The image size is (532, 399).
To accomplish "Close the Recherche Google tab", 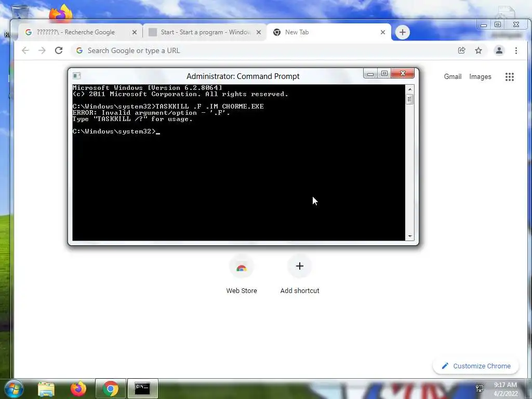I will [x=135, y=32].
